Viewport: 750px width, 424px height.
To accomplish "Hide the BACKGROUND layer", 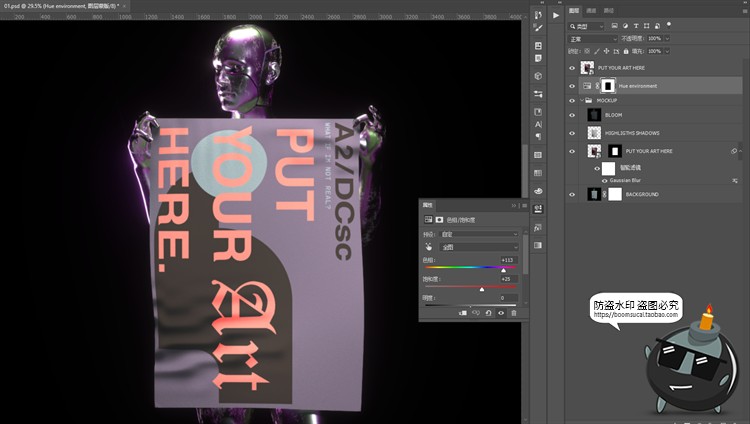I will 572,194.
